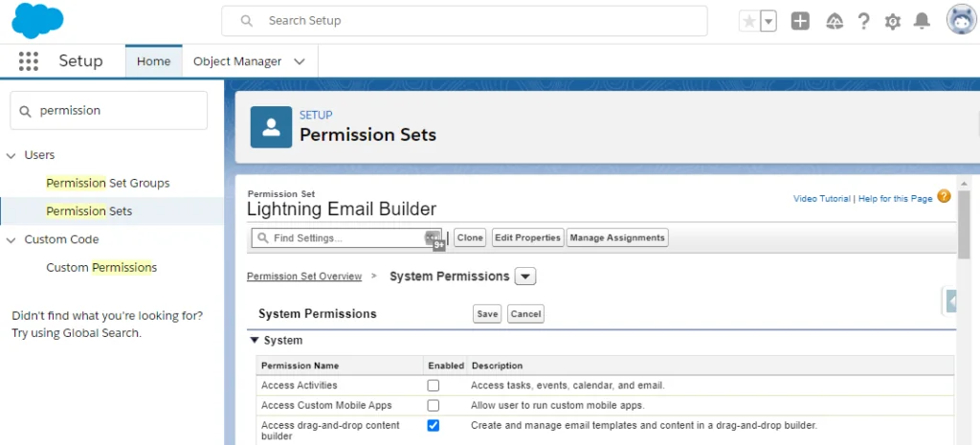Click the orange help icon near Help for this Page
The image size is (980, 445).
944,197
